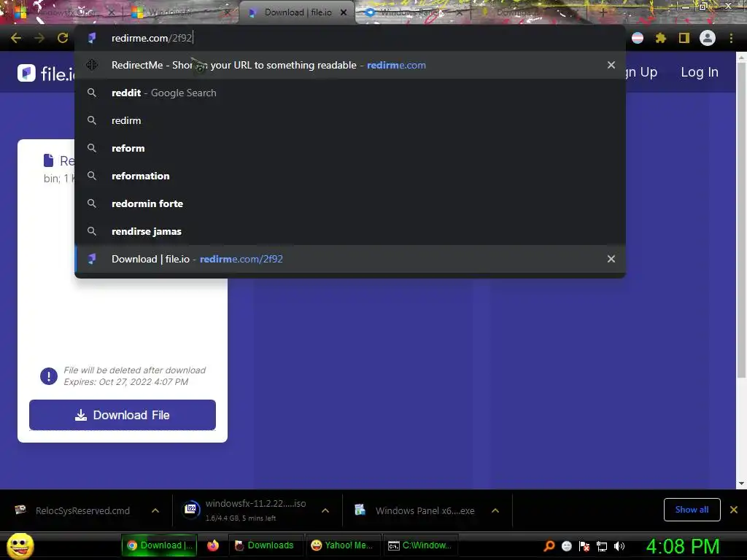Click the smiley Start button on the taskbar
This screenshot has height=560, width=747.
[x=20, y=545]
